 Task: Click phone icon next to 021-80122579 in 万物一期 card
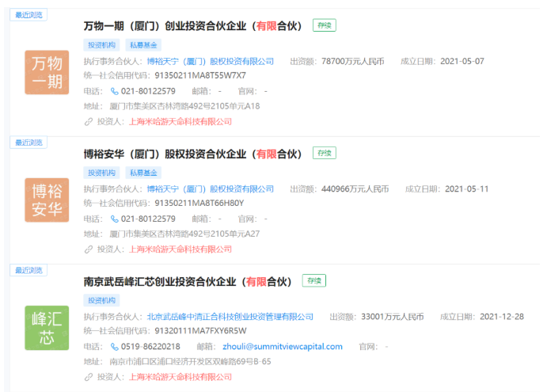(x=115, y=91)
